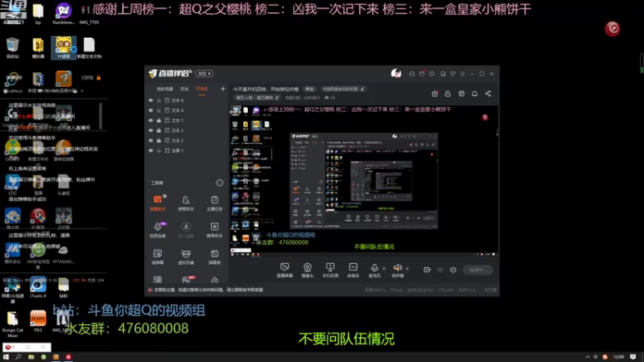644x362 pixels.
Task: Toggle lock on 文本 2 layer
Action: click(159, 140)
